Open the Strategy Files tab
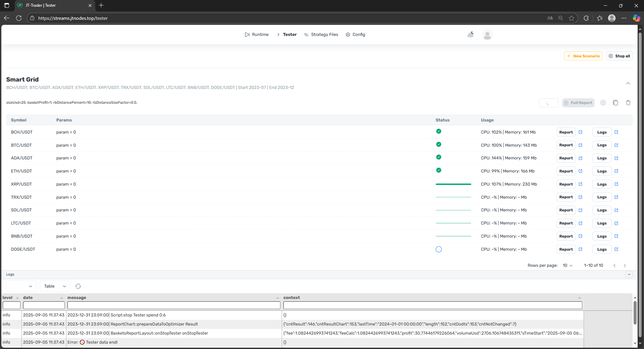Viewport: 644px width, 349px height. tap(321, 35)
